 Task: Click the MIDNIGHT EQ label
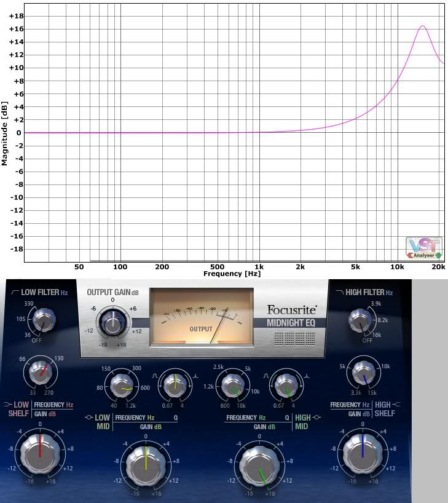click(291, 323)
